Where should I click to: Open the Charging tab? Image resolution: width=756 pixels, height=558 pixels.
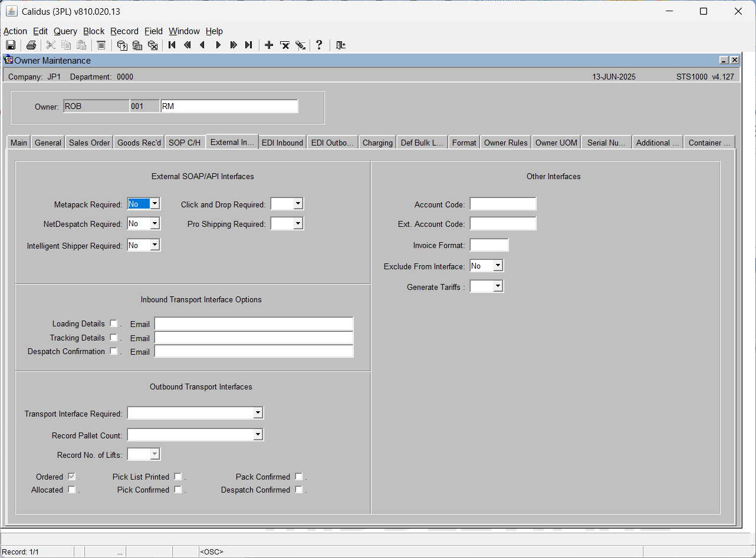tap(377, 143)
